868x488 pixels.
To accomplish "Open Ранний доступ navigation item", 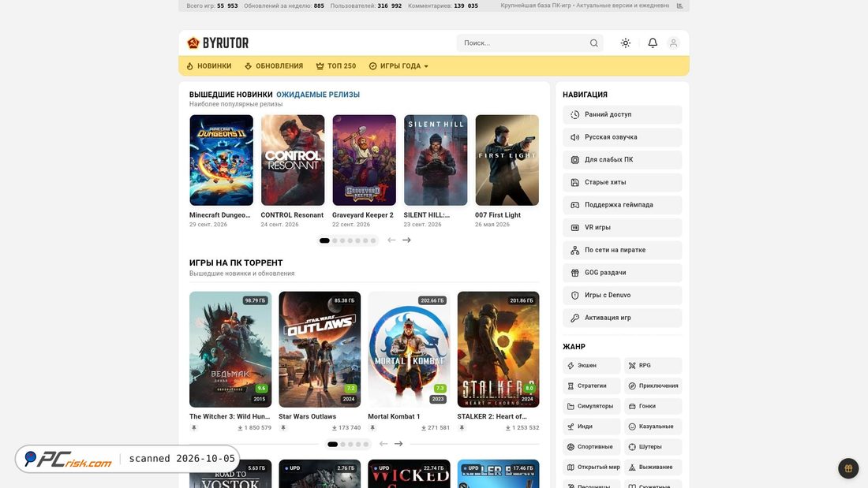I will pyautogui.click(x=623, y=114).
